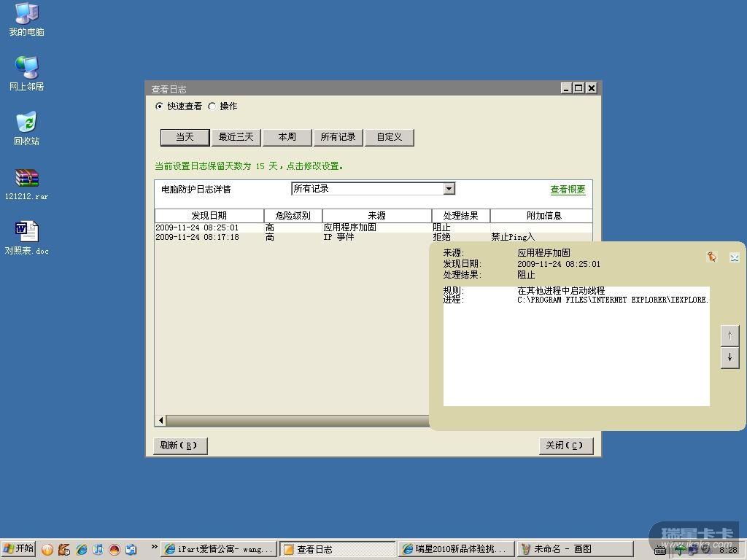Select the 121212.rar archive icon
The image size is (747, 560).
click(x=27, y=184)
